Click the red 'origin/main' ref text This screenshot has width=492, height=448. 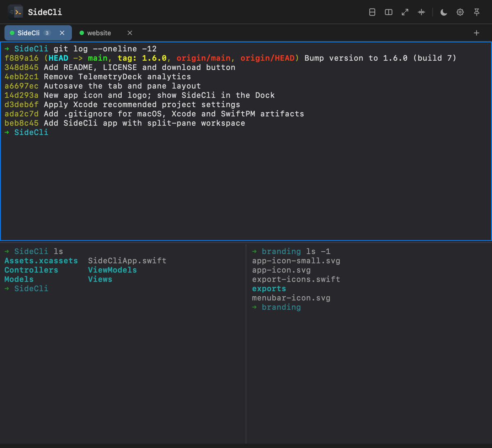pyautogui.click(x=203, y=58)
